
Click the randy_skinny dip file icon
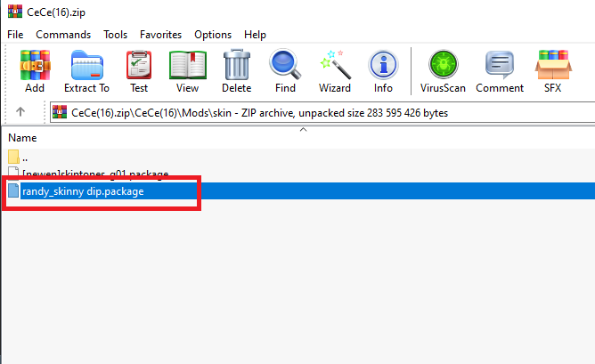point(13,190)
